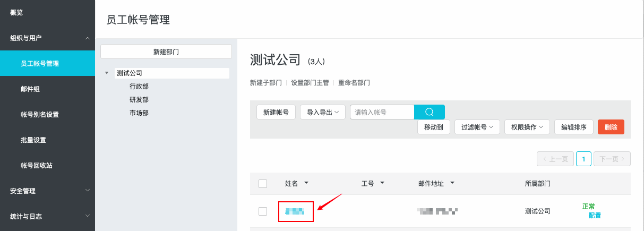Open 导入导出 dropdown
The height and width of the screenshot is (231, 644).
[x=323, y=112]
